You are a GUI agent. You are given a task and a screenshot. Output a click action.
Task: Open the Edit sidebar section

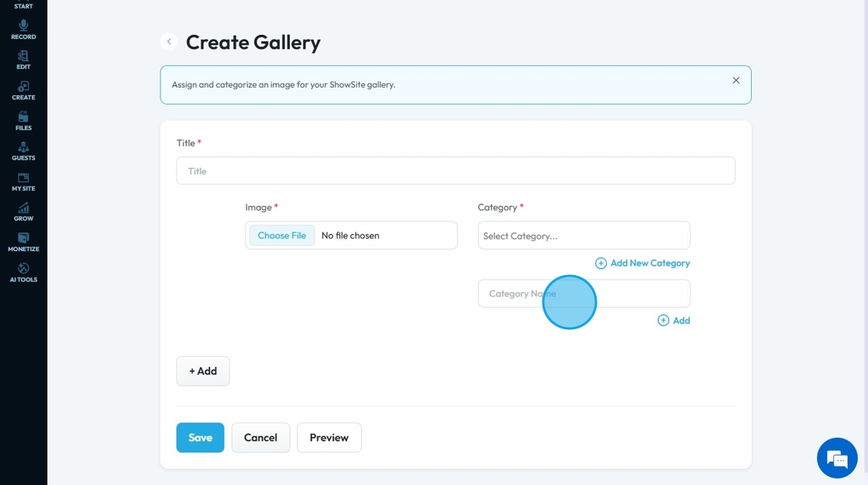(23, 60)
